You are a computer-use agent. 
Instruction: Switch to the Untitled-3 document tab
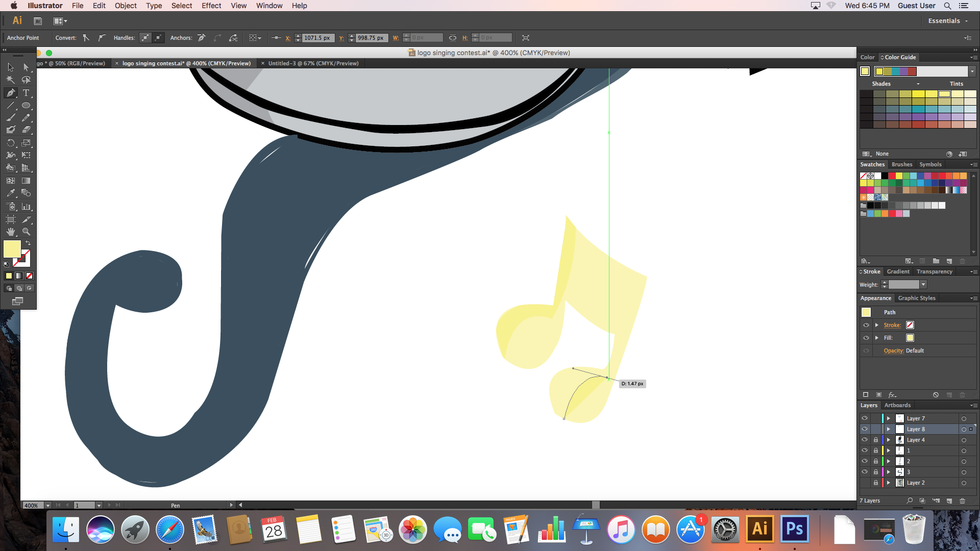click(x=313, y=63)
